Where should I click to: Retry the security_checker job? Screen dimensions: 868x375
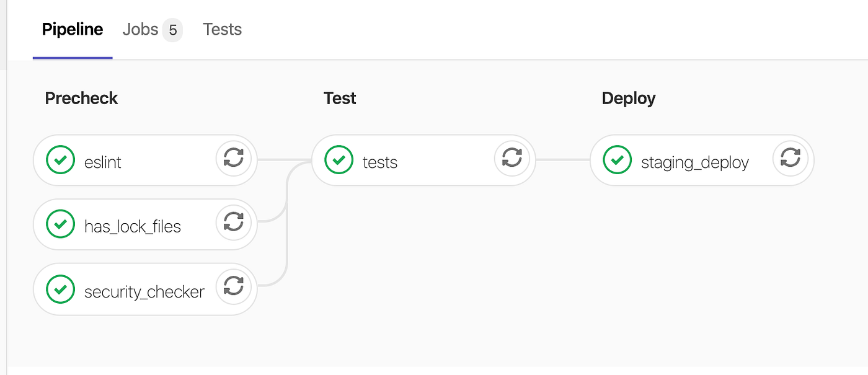234,289
